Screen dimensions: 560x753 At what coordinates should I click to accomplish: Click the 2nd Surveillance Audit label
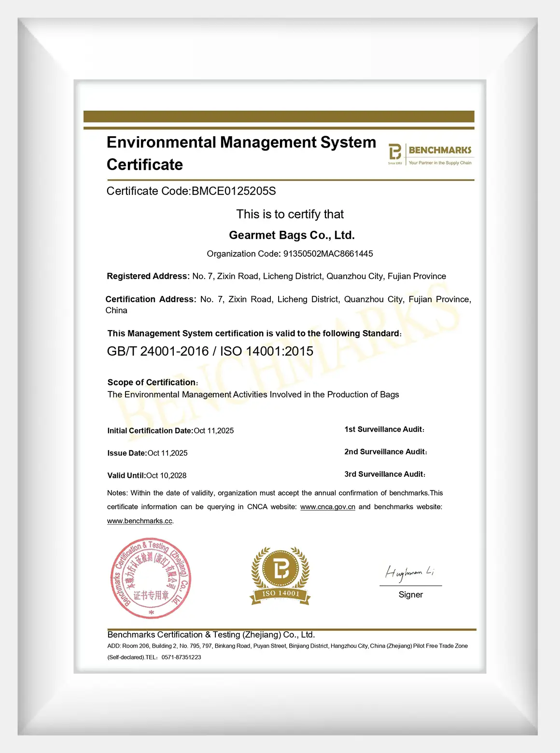[386, 452]
